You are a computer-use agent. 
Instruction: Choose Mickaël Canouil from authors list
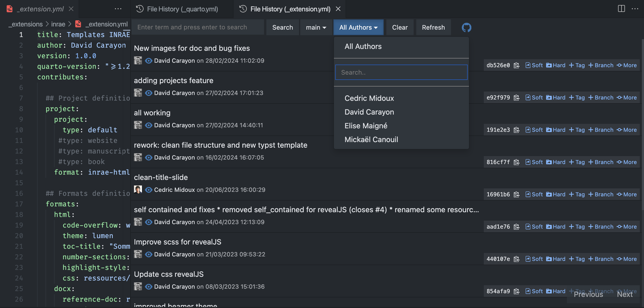click(x=371, y=139)
